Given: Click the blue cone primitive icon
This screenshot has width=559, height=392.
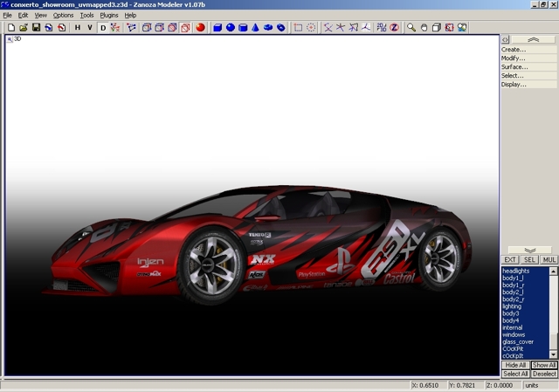Looking at the screenshot, I should click(x=256, y=27).
